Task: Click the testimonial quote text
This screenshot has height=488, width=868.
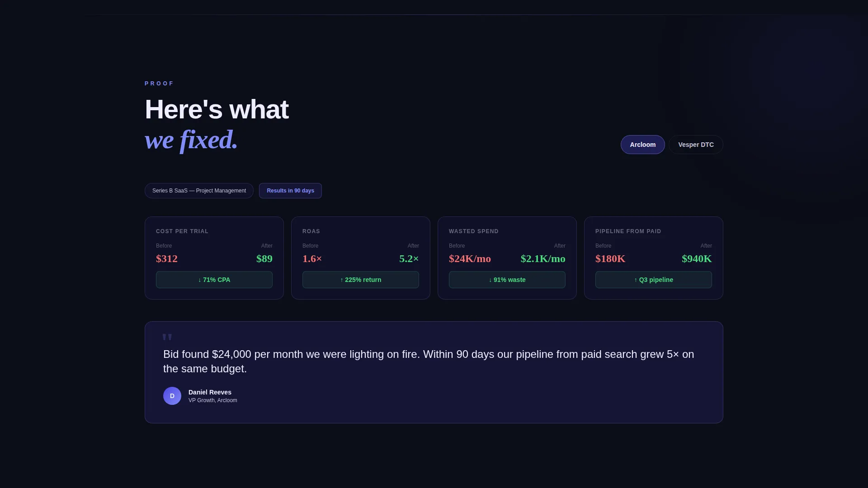Action: (x=429, y=361)
